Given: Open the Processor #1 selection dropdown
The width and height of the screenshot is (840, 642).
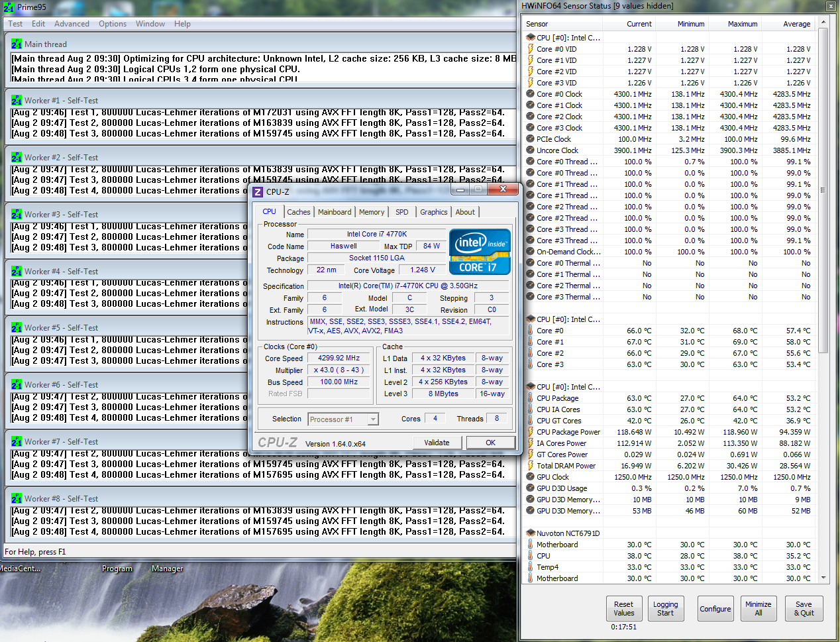Looking at the screenshot, I should coord(373,419).
